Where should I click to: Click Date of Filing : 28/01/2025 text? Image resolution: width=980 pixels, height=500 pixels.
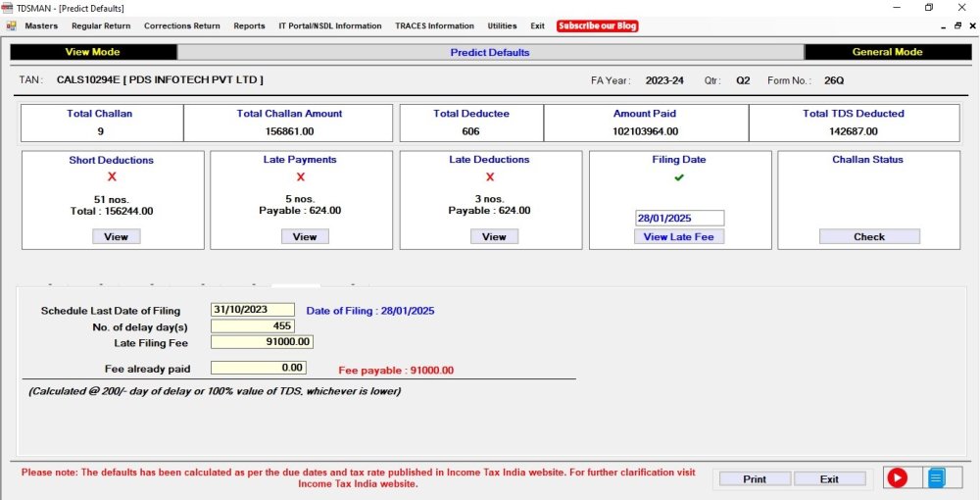pyautogui.click(x=370, y=311)
